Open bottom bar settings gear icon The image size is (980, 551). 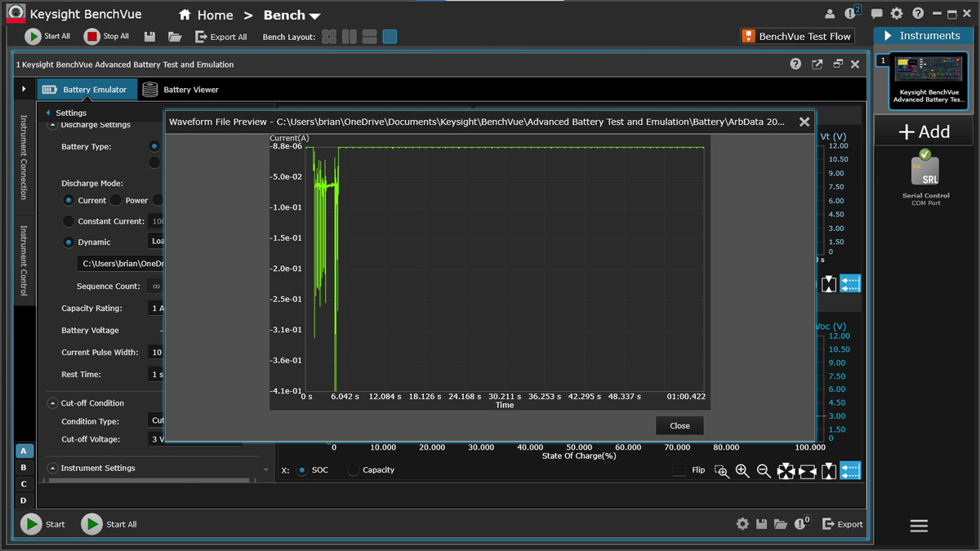pyautogui.click(x=742, y=524)
